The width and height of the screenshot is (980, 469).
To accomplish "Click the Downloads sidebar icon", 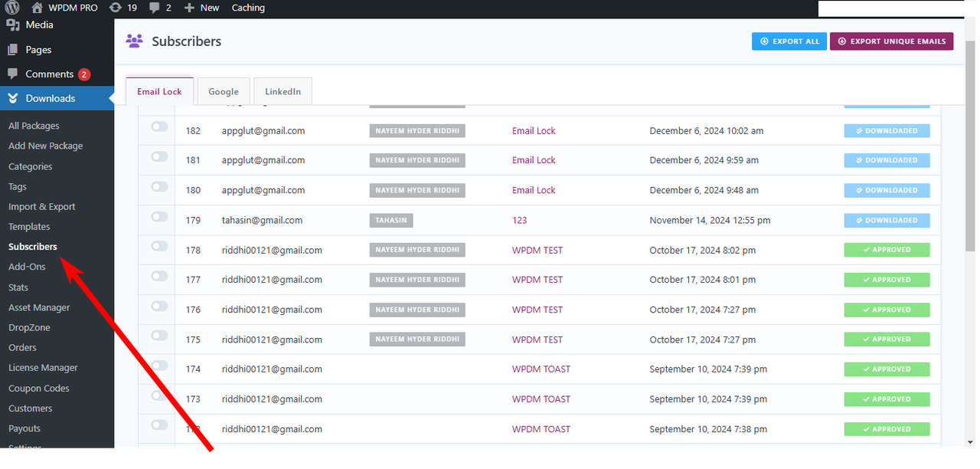I will click(13, 98).
